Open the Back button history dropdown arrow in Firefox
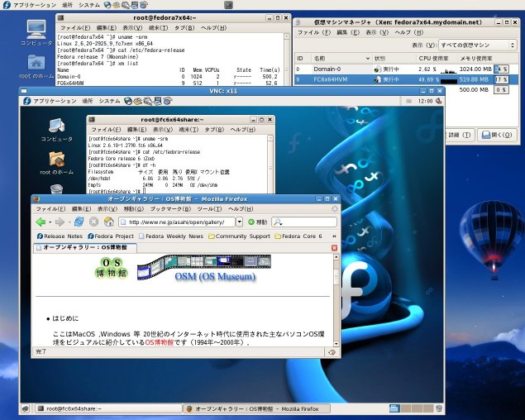 pyautogui.click(x=50, y=222)
